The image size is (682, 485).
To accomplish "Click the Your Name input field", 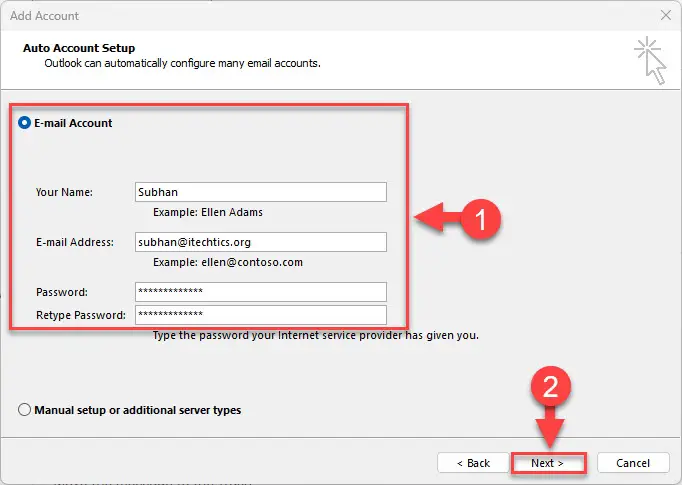I will coord(261,192).
